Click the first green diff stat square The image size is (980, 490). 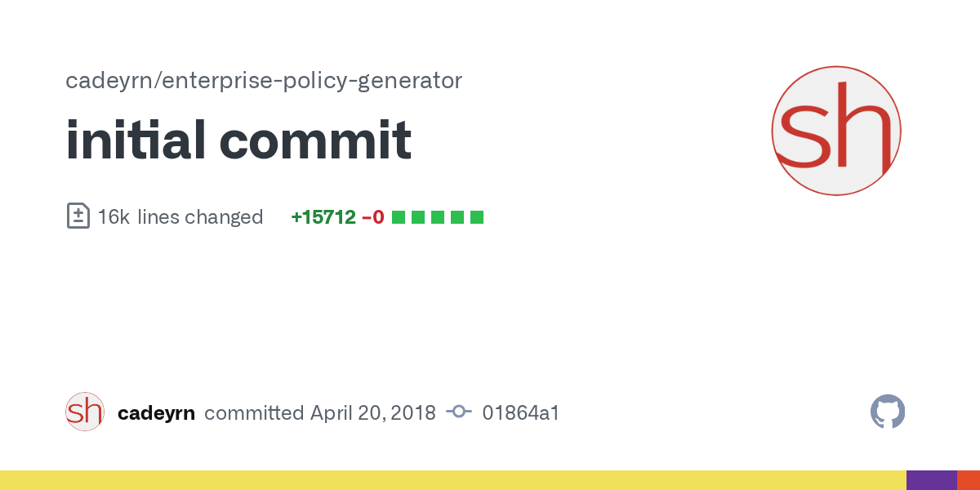coord(399,217)
